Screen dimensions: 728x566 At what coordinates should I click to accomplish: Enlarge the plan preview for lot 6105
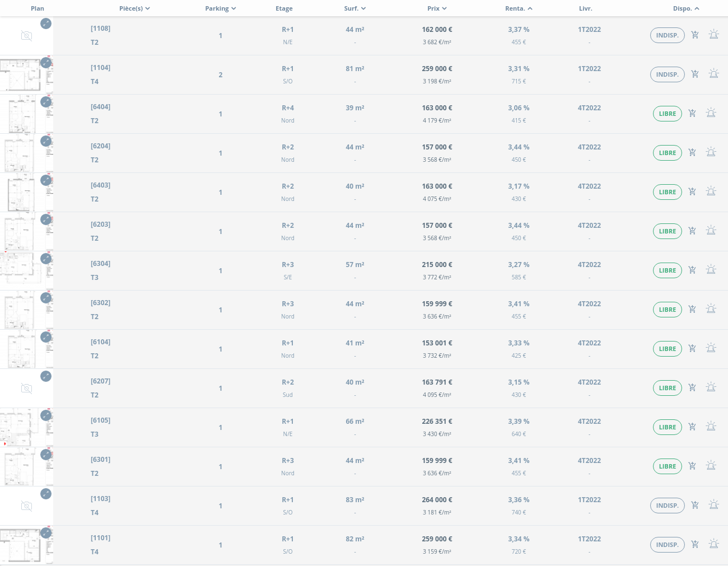(x=46, y=415)
